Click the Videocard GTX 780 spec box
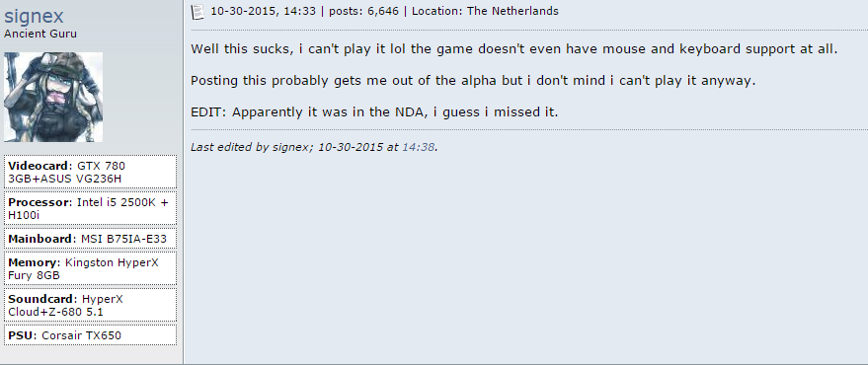 pos(90,172)
